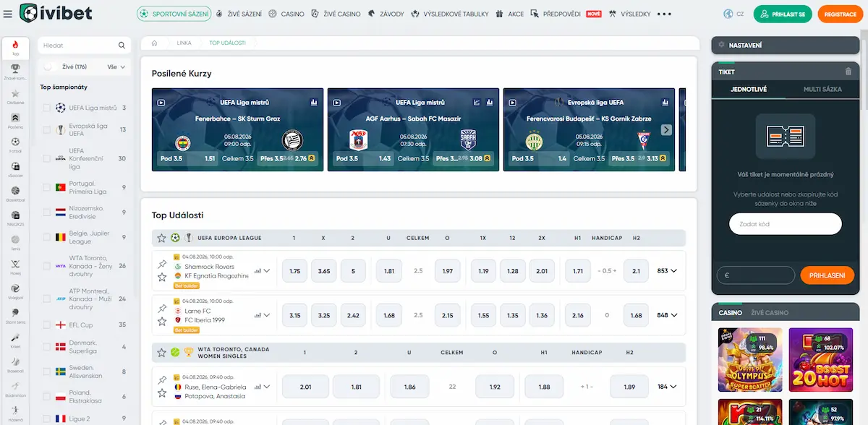Screen dimensions: 868x425
Task: Open Sportovní sázení in the top navigation
Action: coord(174,14)
